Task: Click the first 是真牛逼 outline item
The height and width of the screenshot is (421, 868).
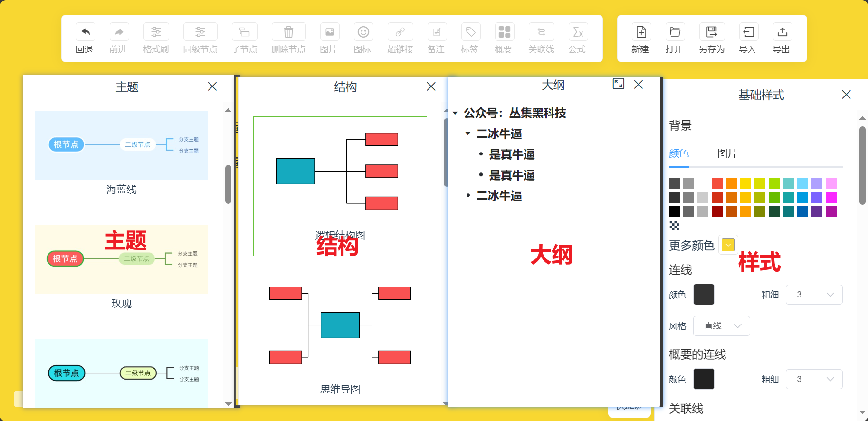Action: pyautogui.click(x=512, y=154)
